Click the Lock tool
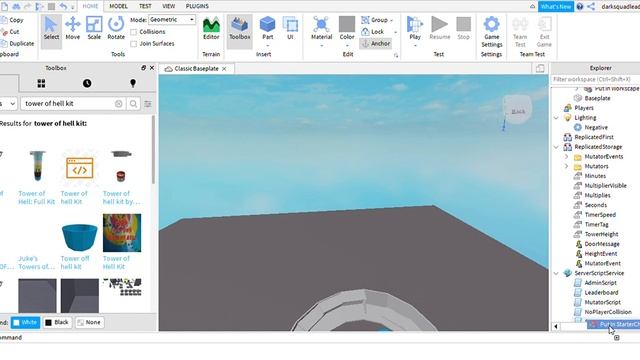 [373, 31]
